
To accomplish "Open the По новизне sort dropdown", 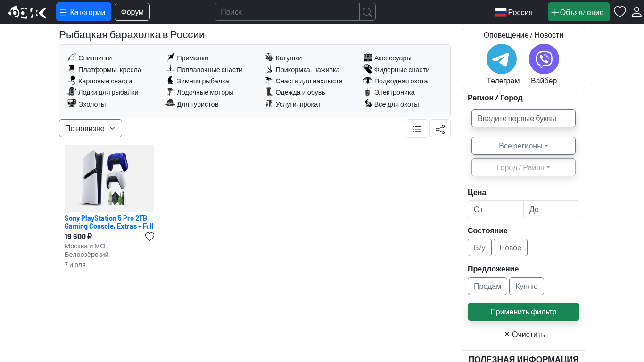I will [x=91, y=128].
